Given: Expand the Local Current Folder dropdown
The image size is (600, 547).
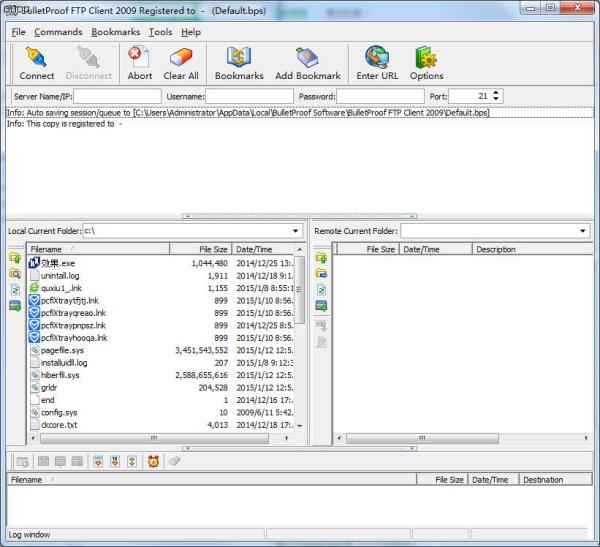Looking at the screenshot, I should [295, 231].
